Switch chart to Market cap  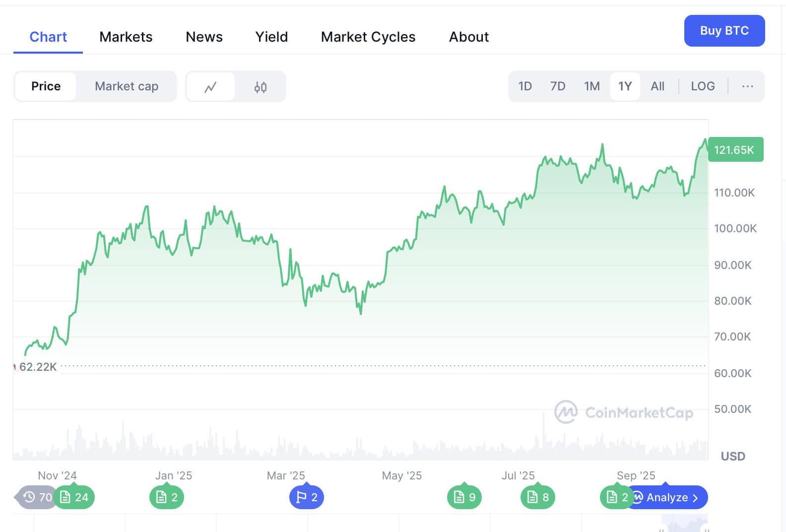click(127, 86)
